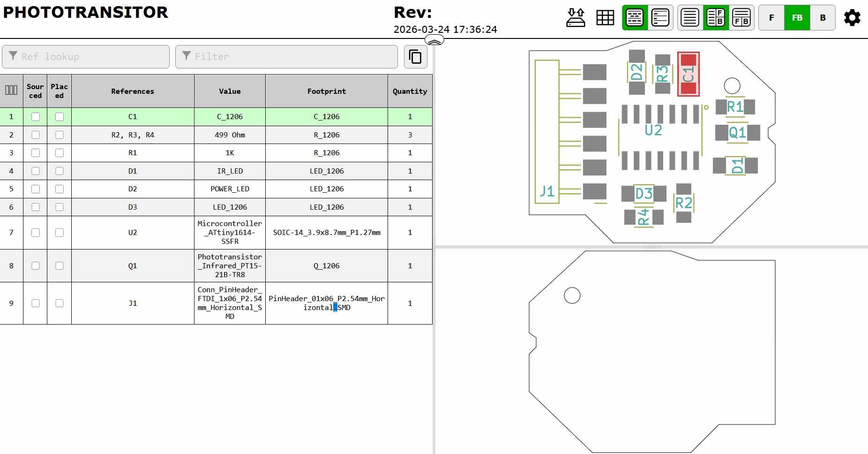Switch to grouped BOM view mode
The height and width of the screenshot is (454, 868).
tap(635, 18)
